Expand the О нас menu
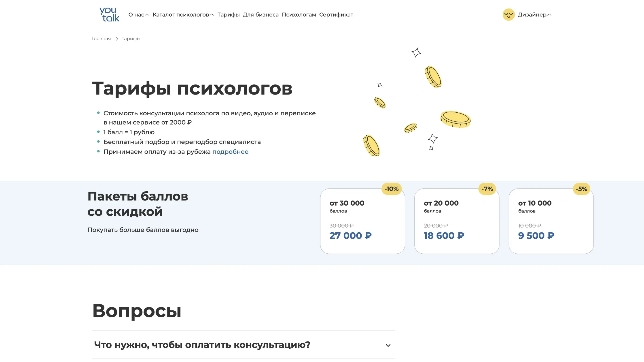Viewport: 644px width, 362px height. (x=138, y=15)
